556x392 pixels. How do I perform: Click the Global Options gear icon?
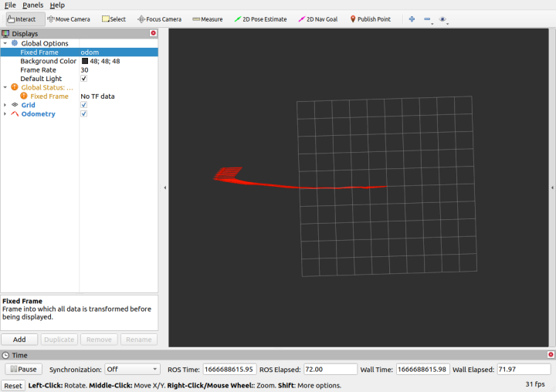coord(15,43)
